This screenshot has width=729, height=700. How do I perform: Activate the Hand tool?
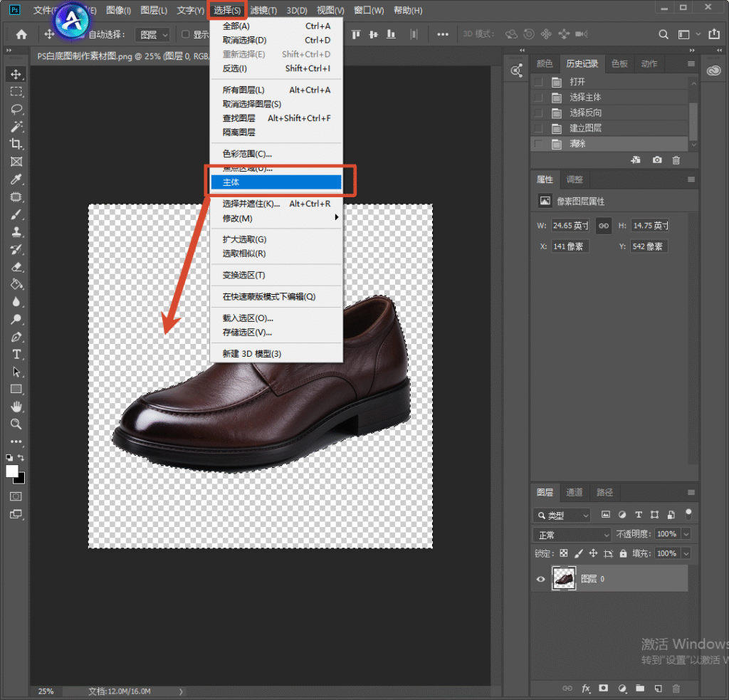point(16,407)
